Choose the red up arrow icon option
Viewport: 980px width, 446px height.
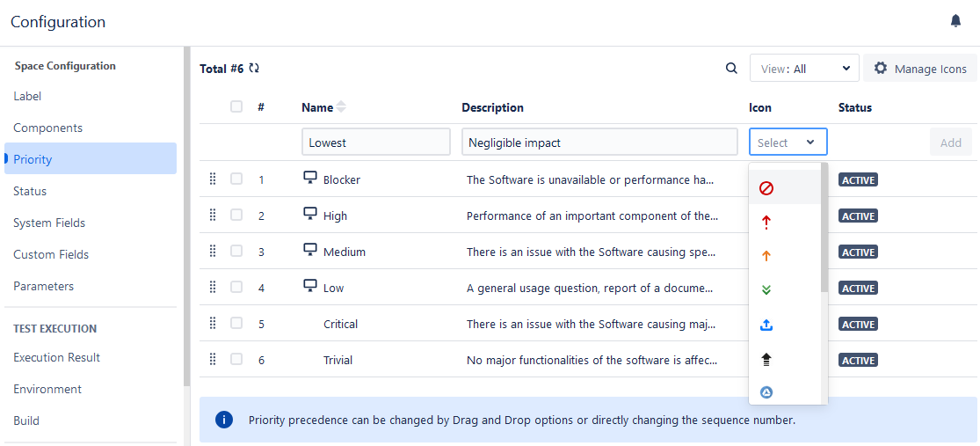(x=766, y=223)
